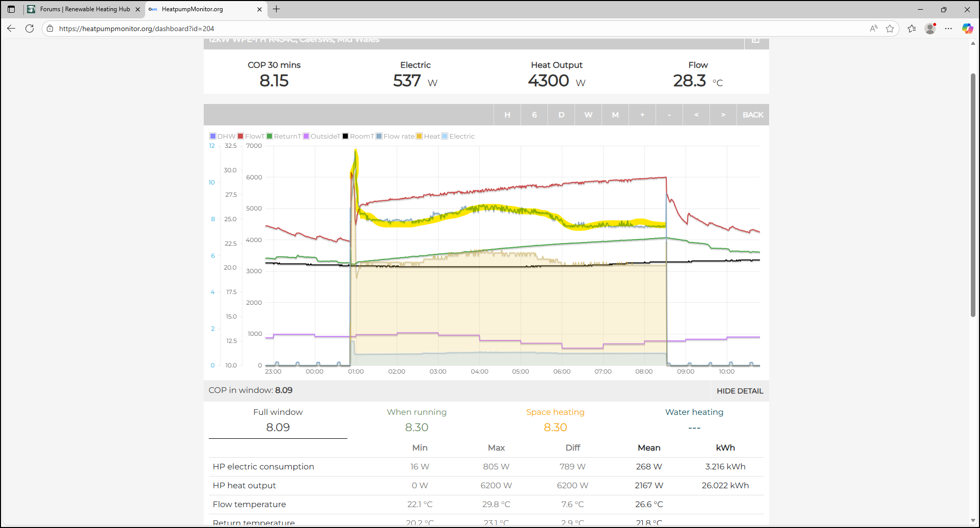Open the browser profile avatar
Viewport: 980px width, 528px height.
[930, 29]
